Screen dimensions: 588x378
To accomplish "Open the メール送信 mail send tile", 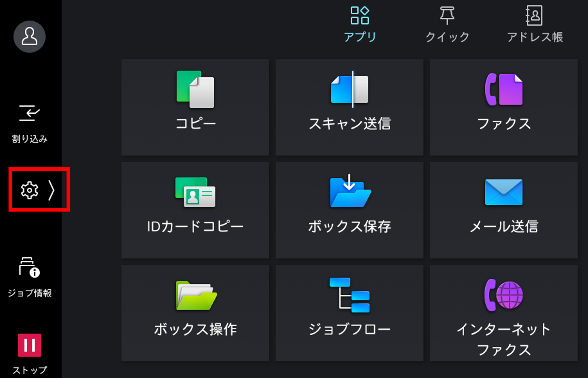I will tap(504, 210).
